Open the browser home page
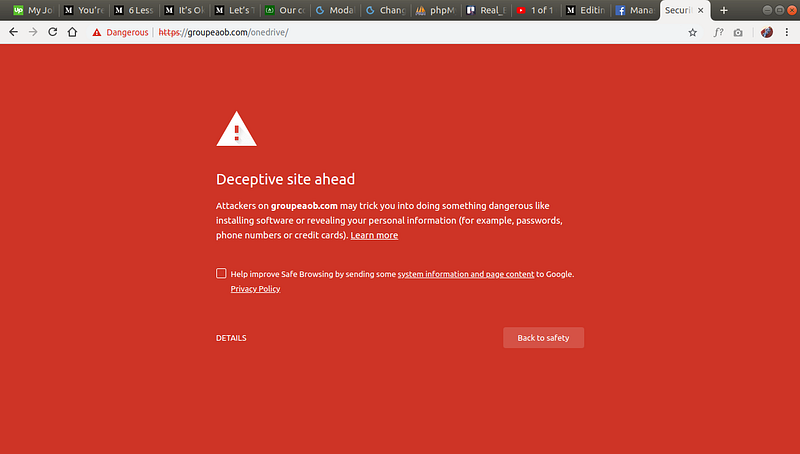Viewport: 800px width, 454px height. (x=72, y=32)
